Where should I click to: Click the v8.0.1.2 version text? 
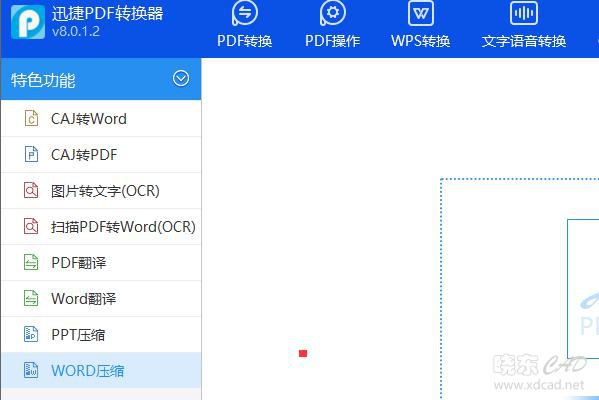[76, 31]
